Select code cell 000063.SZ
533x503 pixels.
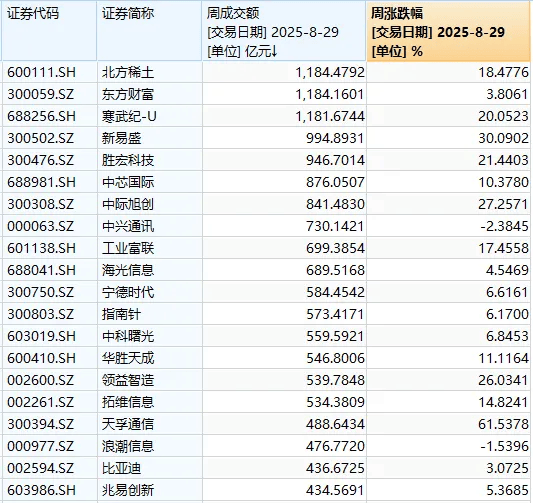point(49,226)
